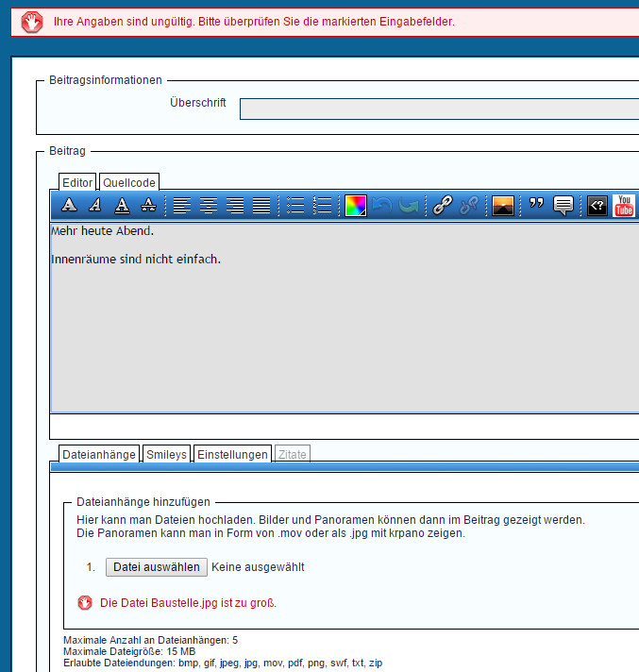Align text to the left
639x672 pixels.
pos(182,206)
